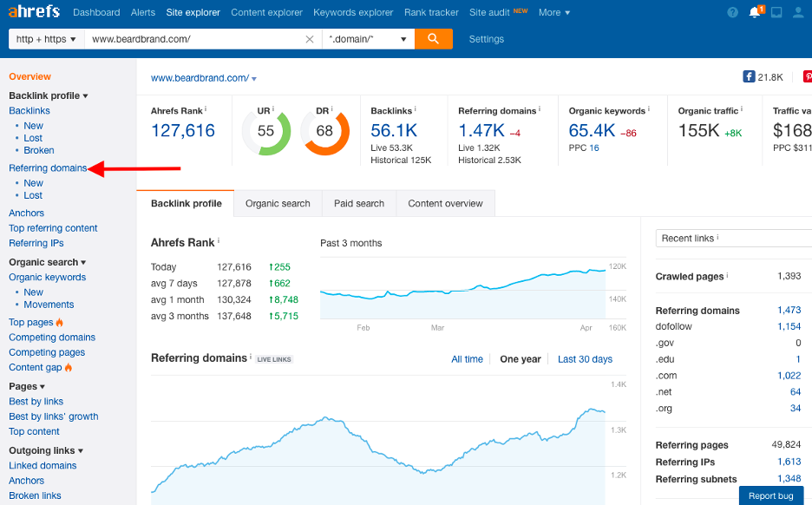Open Content explorer in the top menu
This screenshot has height=505, width=812.
(x=266, y=12)
